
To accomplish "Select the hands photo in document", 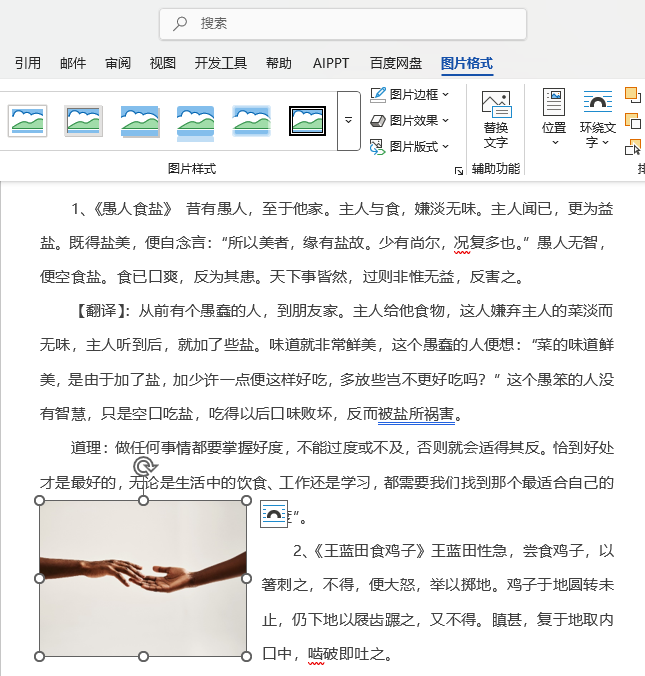I will 143,579.
